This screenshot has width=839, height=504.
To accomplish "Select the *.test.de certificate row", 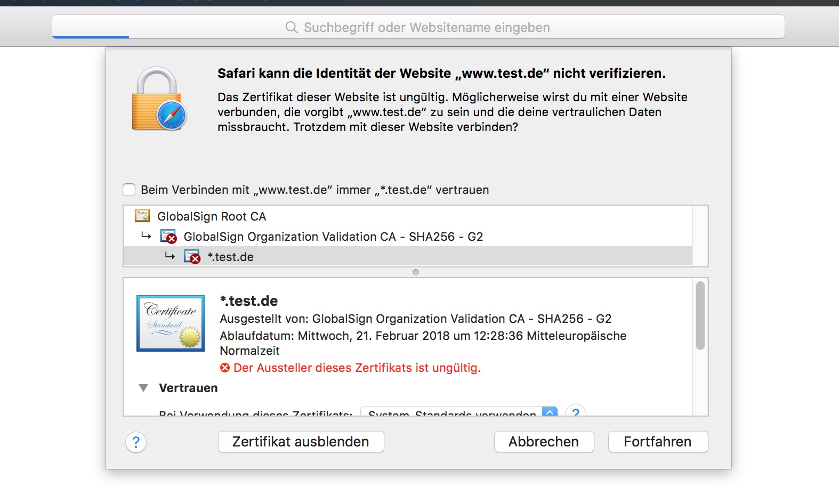I will (408, 257).
